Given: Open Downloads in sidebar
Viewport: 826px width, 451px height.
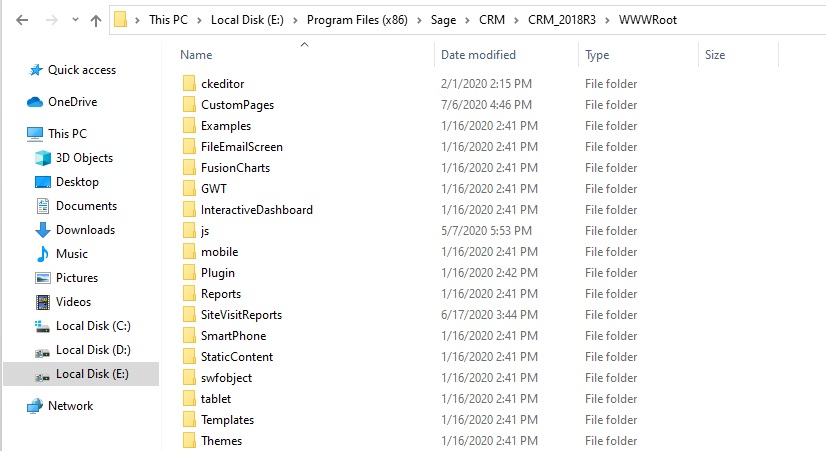Looking at the screenshot, I should click(85, 230).
